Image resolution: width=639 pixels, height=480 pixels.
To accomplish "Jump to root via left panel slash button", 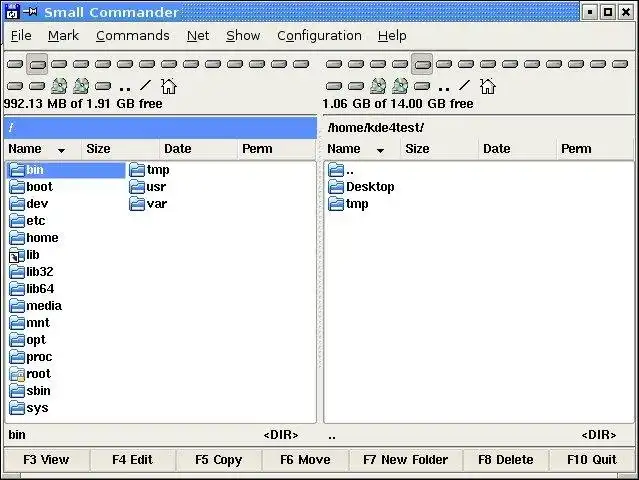I will coord(145,86).
